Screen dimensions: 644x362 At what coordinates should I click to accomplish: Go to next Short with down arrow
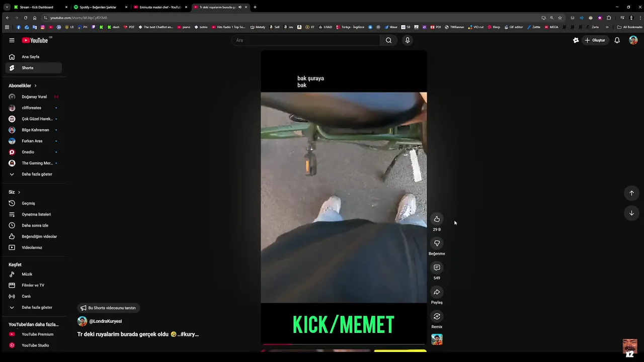click(631, 213)
